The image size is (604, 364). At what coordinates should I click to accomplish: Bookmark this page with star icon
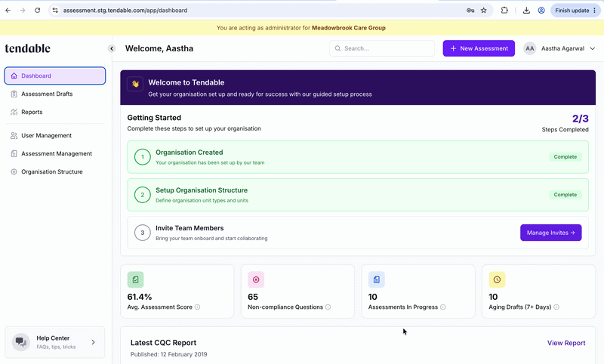[484, 11]
